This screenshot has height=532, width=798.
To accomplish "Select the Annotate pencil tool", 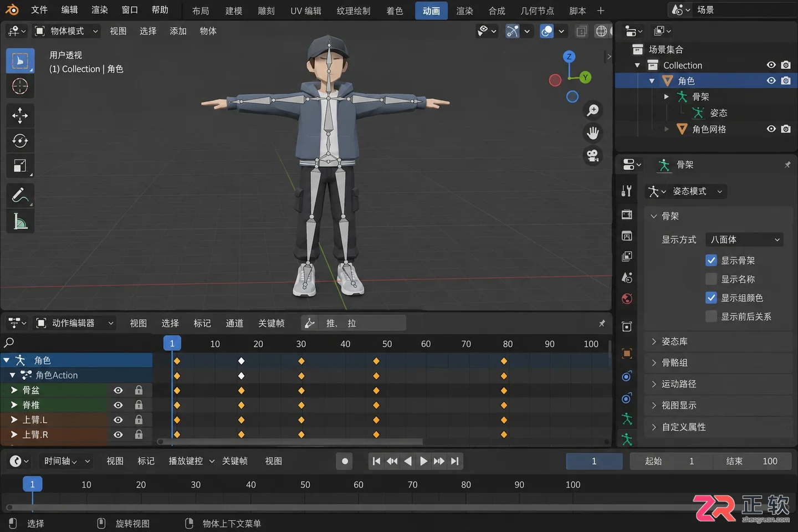I will [20, 196].
